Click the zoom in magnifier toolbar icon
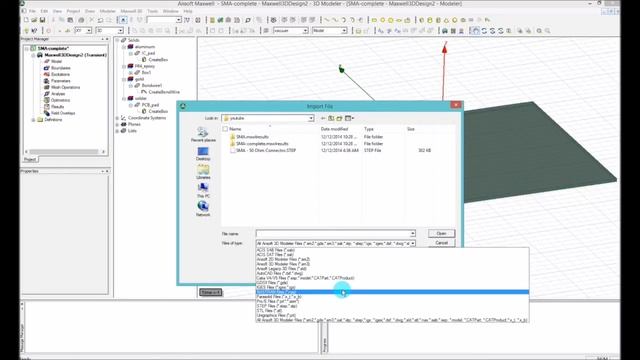640x360 pixels. (x=539, y=31)
